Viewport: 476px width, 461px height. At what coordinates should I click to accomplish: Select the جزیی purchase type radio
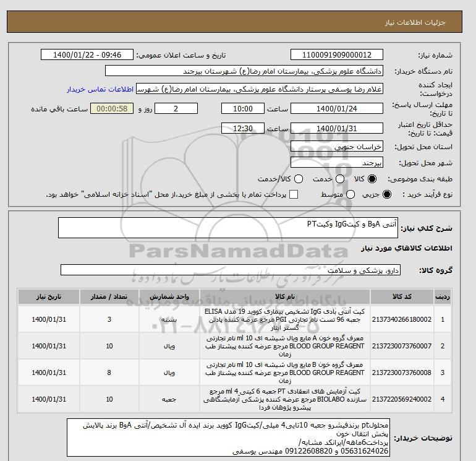point(387,194)
